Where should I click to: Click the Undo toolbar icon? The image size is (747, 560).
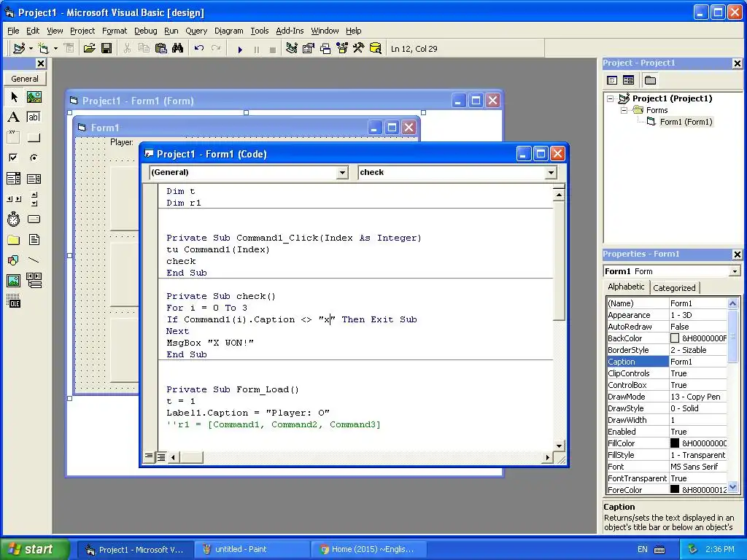199,49
